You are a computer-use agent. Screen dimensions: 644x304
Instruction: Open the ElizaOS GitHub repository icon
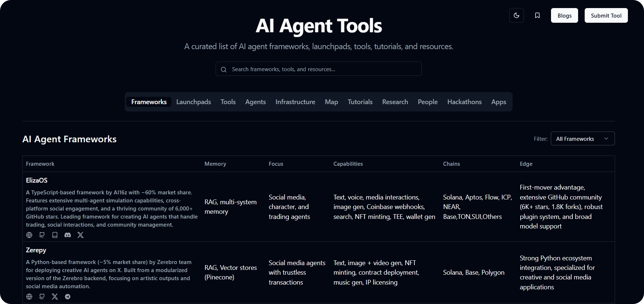click(x=42, y=235)
